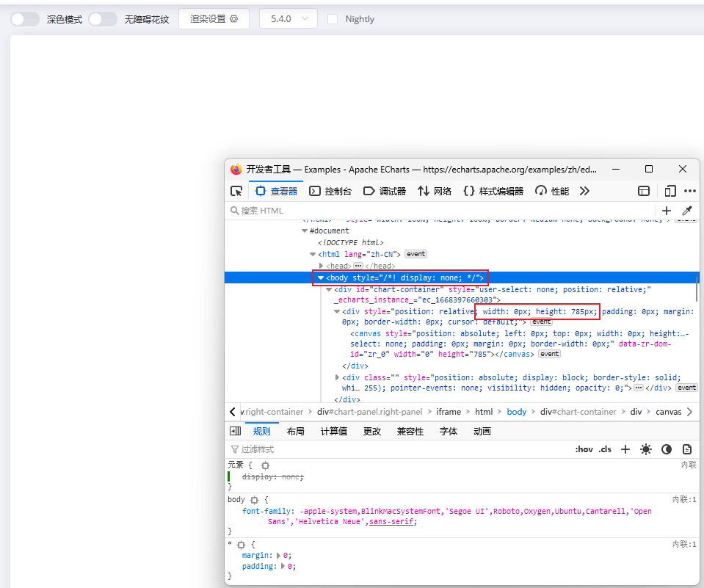704x588 pixels.
Task: Check the Nightly checkbox
Action: pyautogui.click(x=333, y=19)
